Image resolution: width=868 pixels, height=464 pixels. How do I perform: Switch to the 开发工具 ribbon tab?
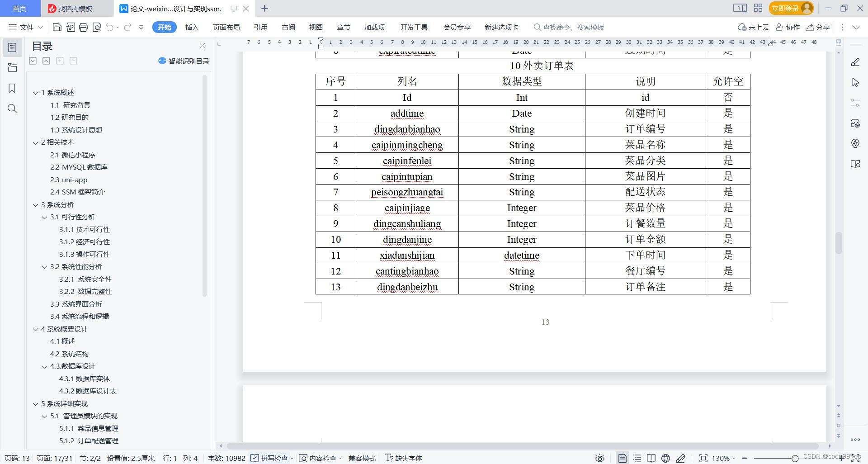click(x=414, y=27)
